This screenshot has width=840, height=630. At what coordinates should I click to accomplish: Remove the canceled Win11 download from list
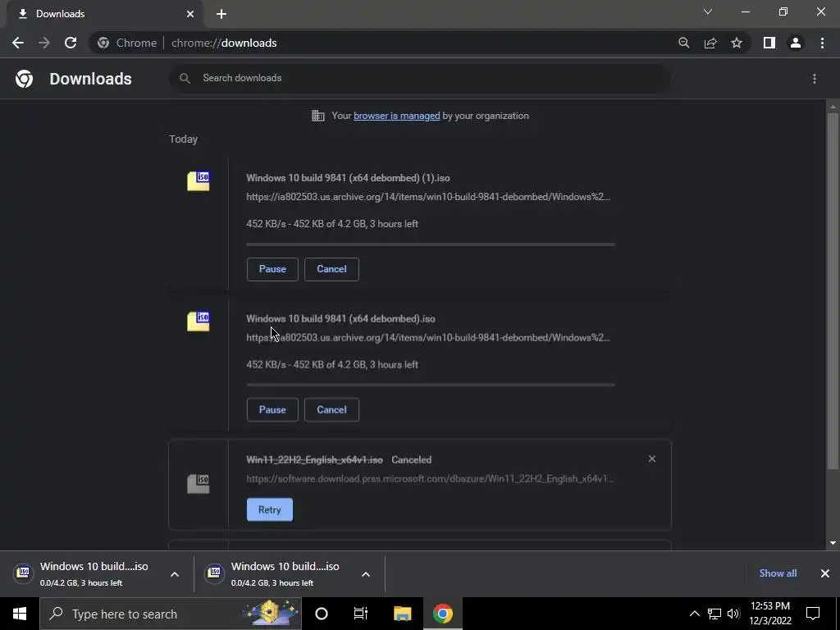(652, 459)
